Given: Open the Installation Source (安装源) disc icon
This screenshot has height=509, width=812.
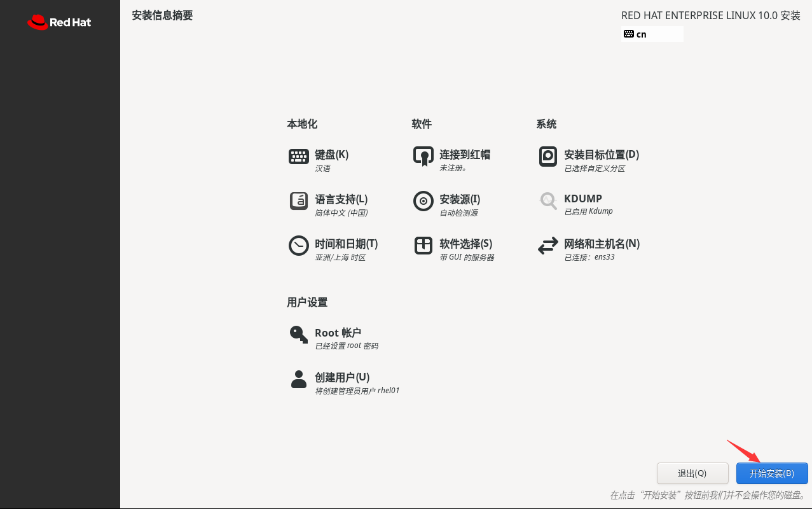Looking at the screenshot, I should pyautogui.click(x=423, y=201).
